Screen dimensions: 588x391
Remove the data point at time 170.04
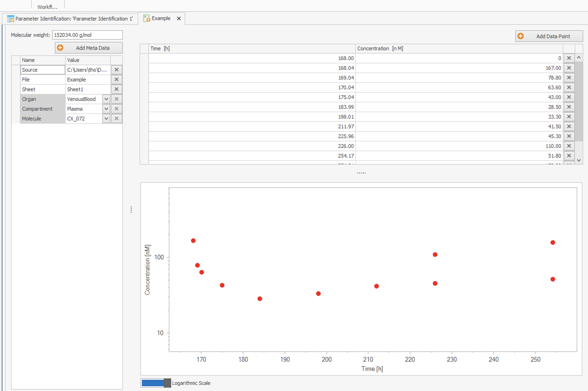569,87
